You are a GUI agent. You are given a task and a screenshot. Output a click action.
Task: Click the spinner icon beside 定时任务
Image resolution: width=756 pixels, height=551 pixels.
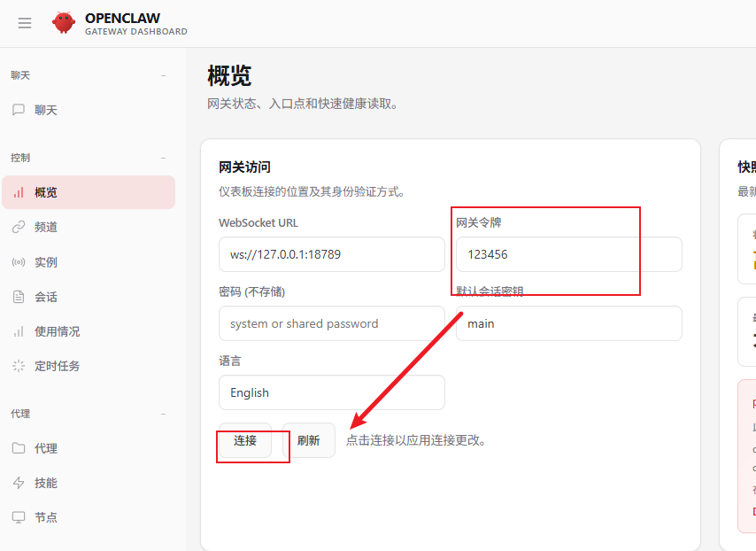tap(19, 366)
